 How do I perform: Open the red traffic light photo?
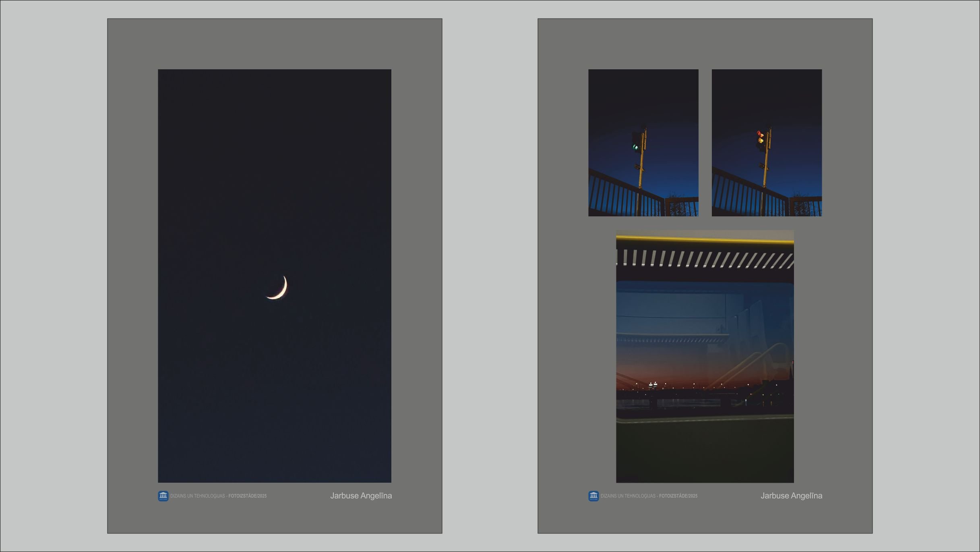click(767, 101)
